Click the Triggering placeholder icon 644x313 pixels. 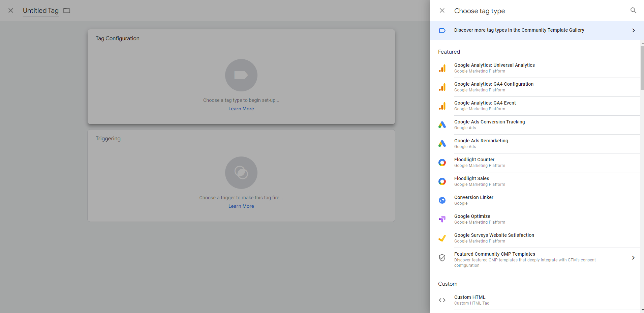(x=241, y=173)
